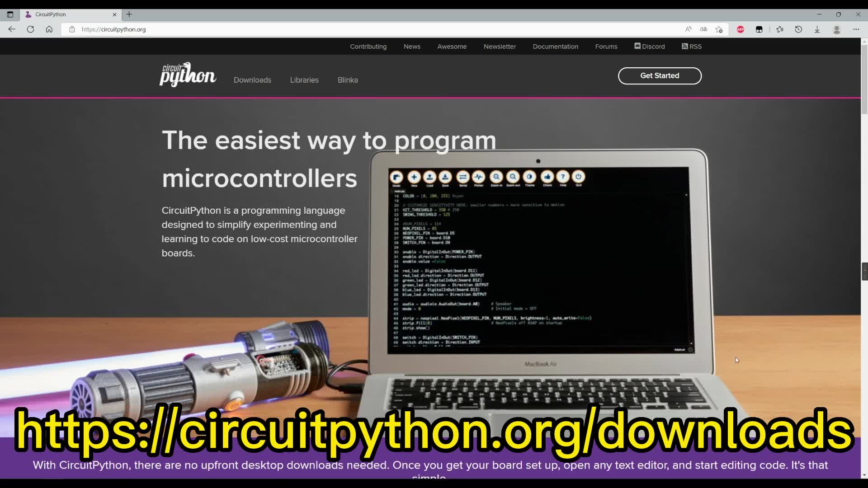Screen dimensions: 868x488
Task: Select the Libraries menu item
Action: tap(304, 80)
